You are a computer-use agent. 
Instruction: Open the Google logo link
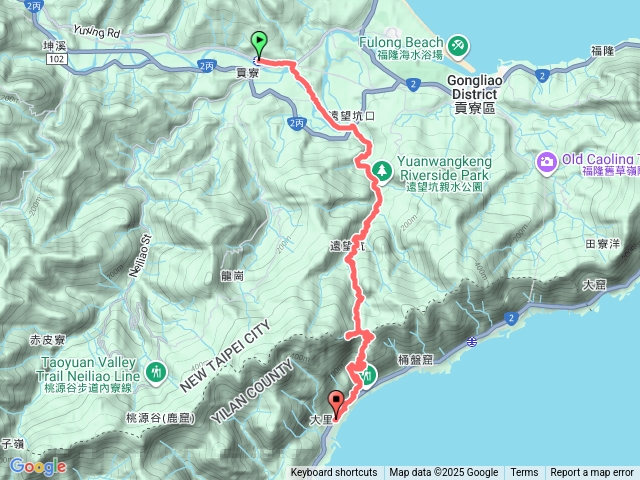pos(38,466)
